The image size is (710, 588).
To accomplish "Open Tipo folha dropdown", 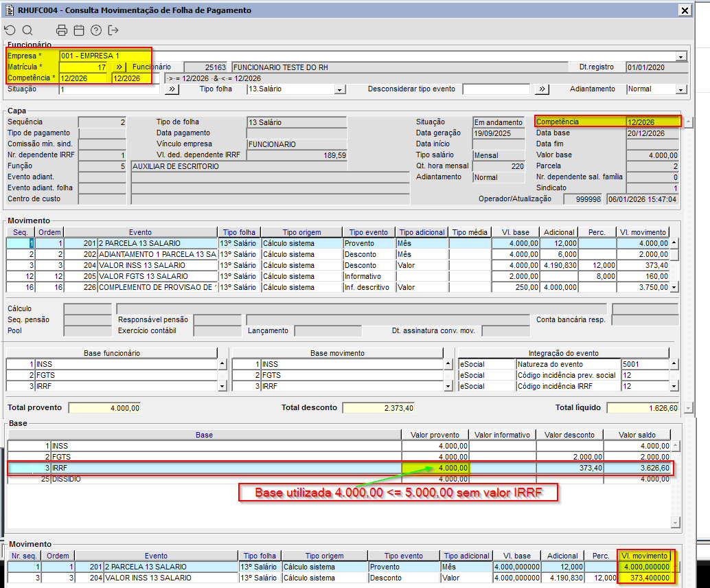I will [x=340, y=90].
